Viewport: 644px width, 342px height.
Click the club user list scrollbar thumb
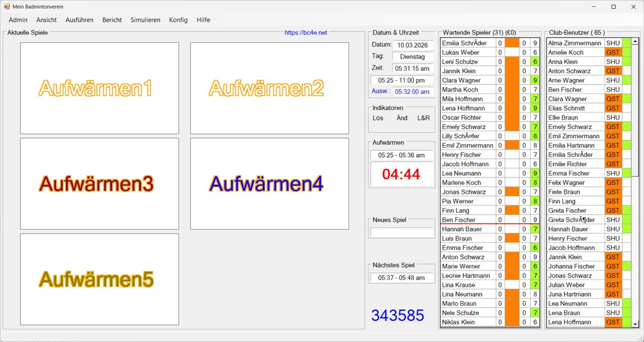(635, 111)
